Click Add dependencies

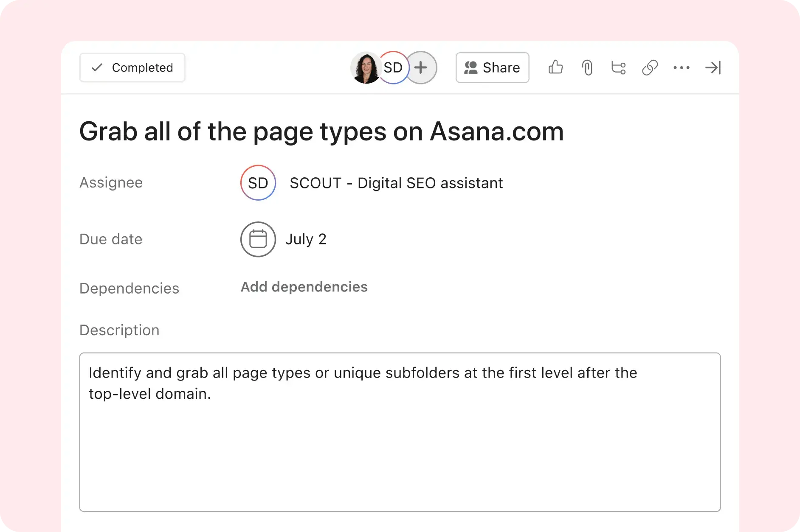click(x=304, y=287)
